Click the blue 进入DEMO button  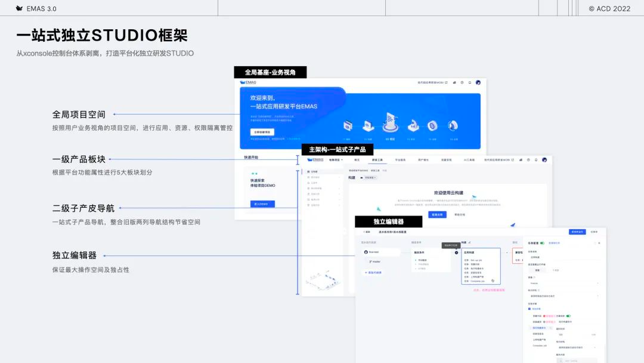262,204
